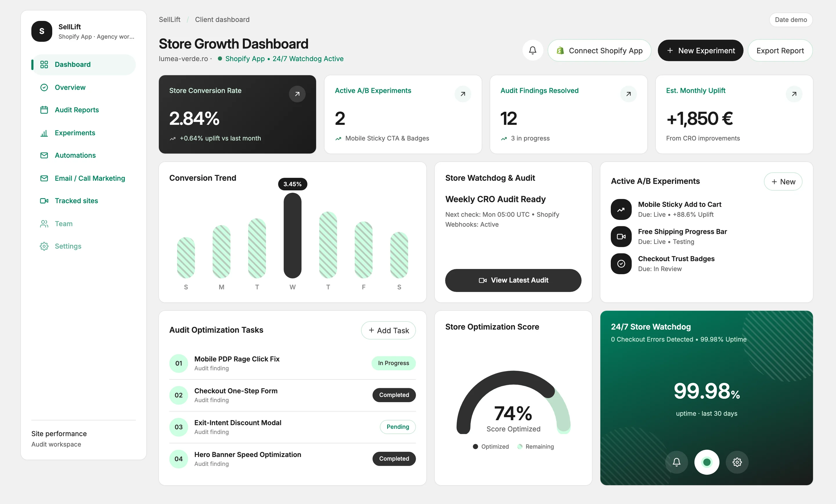The width and height of the screenshot is (836, 504).
Task: Open the Team sidebar item
Action: (84, 224)
